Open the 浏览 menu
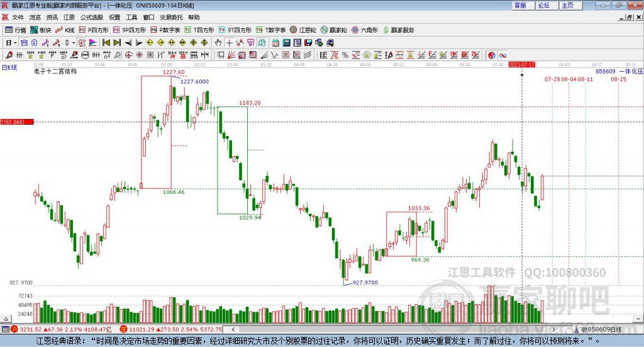Viewport: 644px width, 347px height. click(35, 17)
